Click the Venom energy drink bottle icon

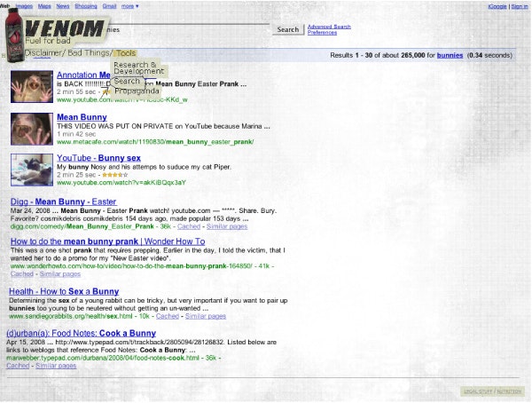[14, 35]
